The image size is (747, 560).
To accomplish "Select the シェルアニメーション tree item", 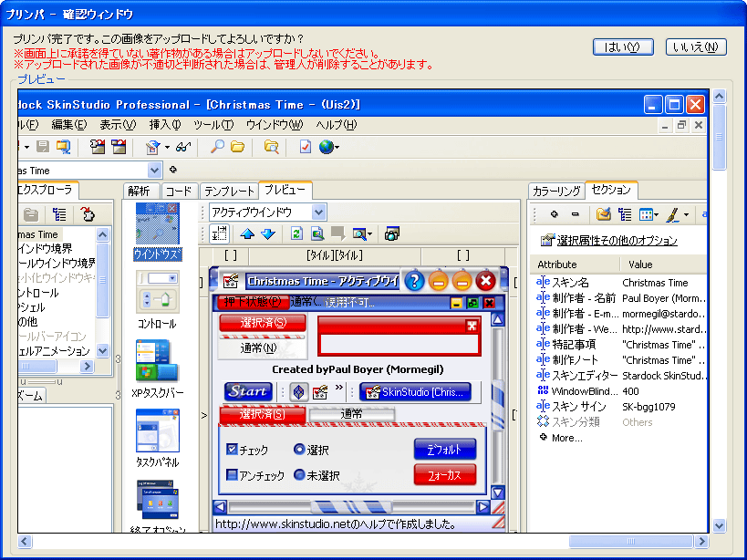I will pos(54,351).
